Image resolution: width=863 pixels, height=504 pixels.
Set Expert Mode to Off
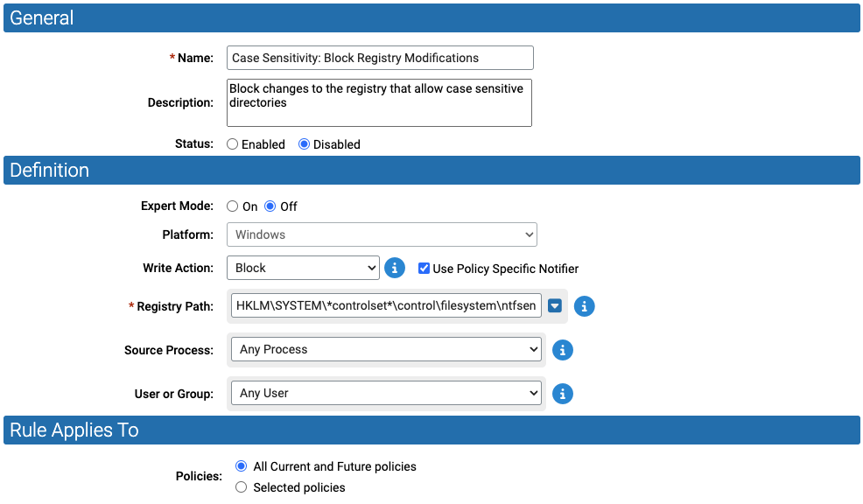pyautogui.click(x=270, y=206)
